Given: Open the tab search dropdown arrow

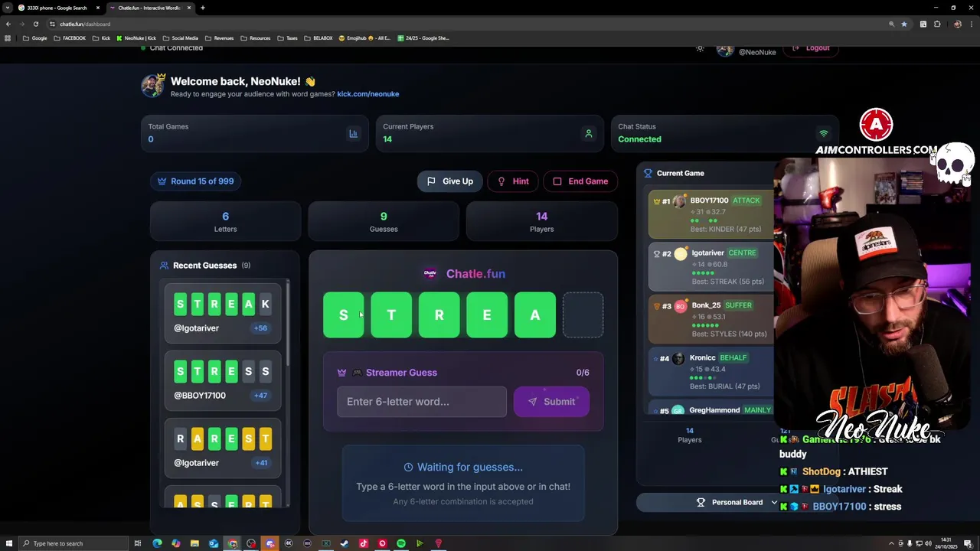Looking at the screenshot, I should [x=7, y=8].
